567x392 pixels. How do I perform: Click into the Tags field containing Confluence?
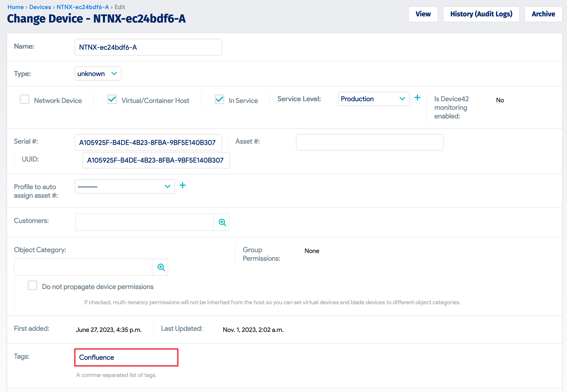pyautogui.click(x=126, y=357)
